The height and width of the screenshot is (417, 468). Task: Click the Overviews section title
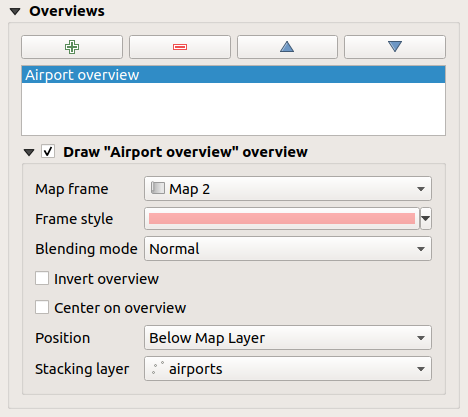point(67,11)
